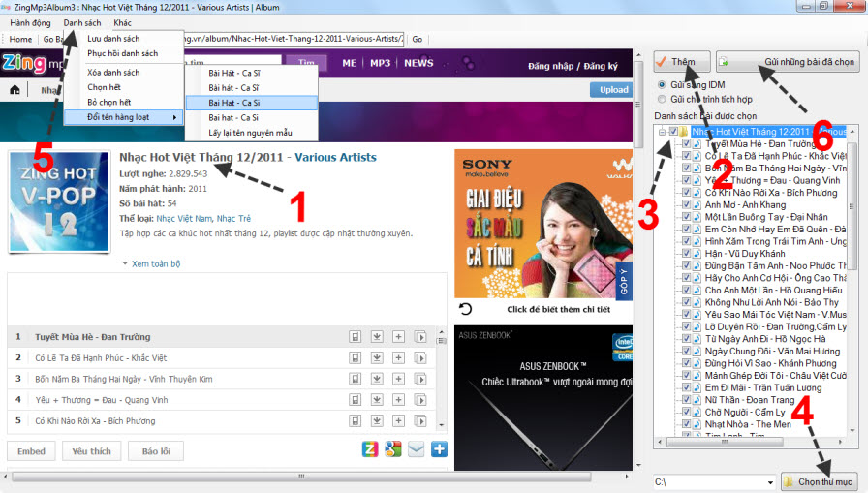Click blue plus share icon
This screenshot has height=493, width=868.
click(x=440, y=449)
